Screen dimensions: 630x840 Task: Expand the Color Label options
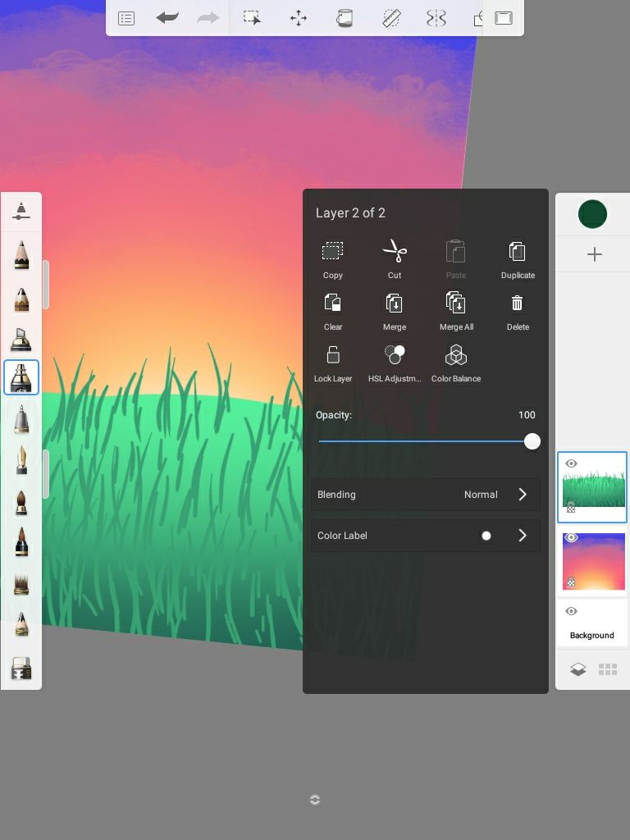click(426, 536)
